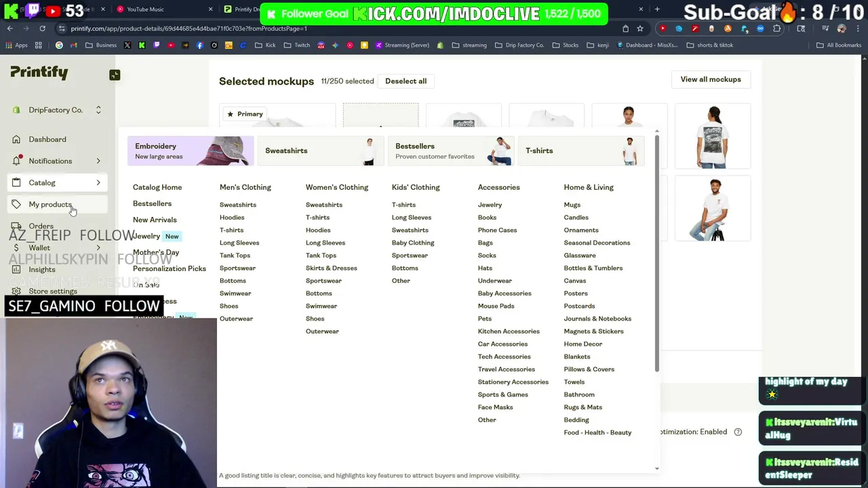Open the Apps shortcut in the bookmarks bar
The height and width of the screenshot is (488, 868).
[17, 45]
